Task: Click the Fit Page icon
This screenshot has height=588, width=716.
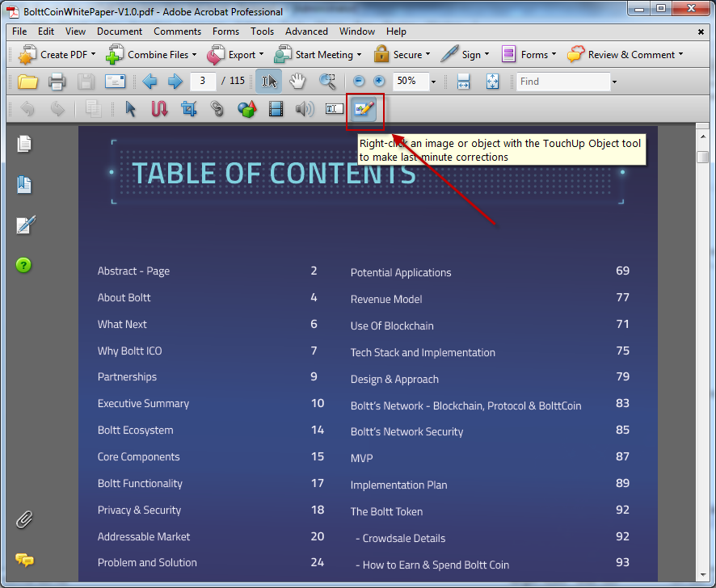Action: point(492,82)
